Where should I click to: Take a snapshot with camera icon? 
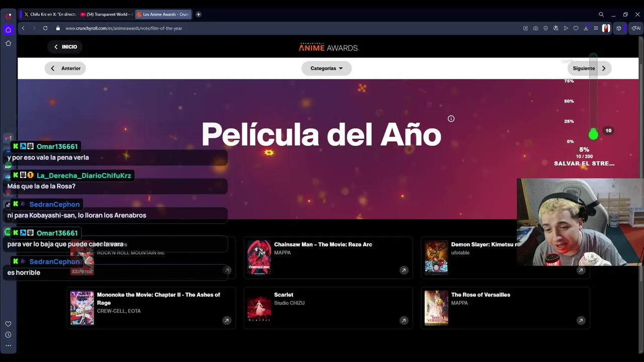click(x=536, y=28)
